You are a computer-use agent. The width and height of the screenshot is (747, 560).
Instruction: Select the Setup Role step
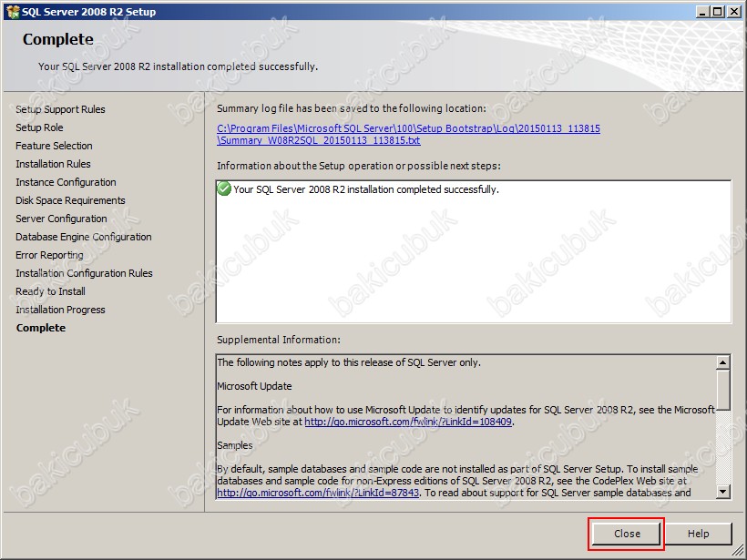[x=39, y=127]
